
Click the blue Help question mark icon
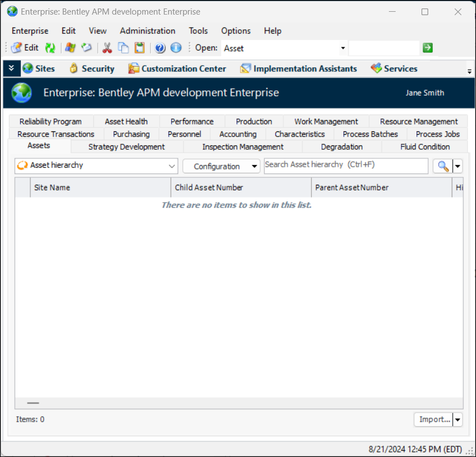tap(160, 48)
